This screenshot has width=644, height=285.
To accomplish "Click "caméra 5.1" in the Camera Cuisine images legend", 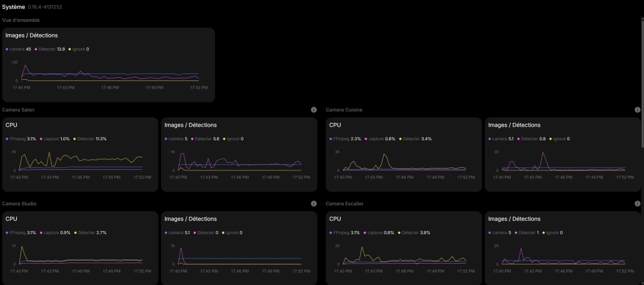I will 501,139.
